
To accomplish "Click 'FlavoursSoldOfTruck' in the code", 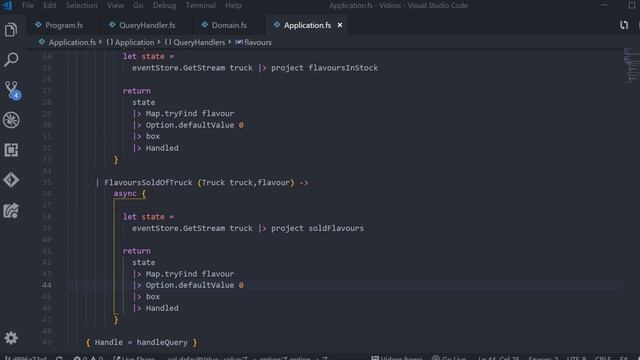I will pos(148,182).
